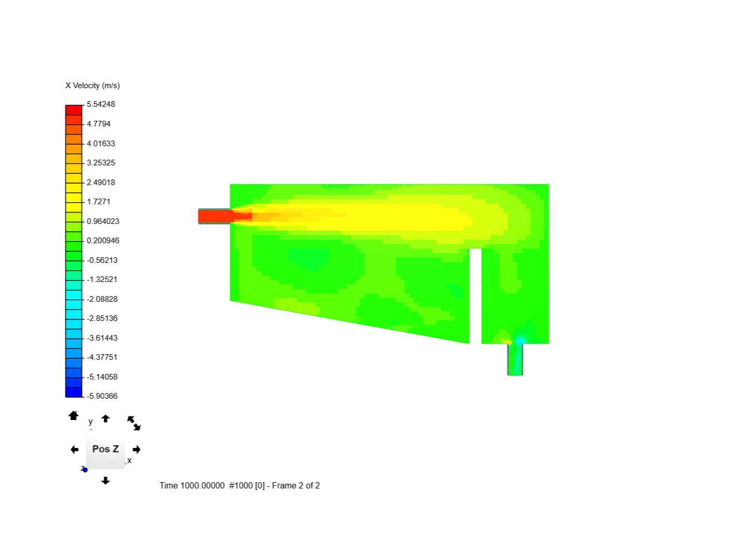Image resolution: width=747 pixels, height=560 pixels.
Task: Click the red top swatch of the legend
Action: [74, 110]
